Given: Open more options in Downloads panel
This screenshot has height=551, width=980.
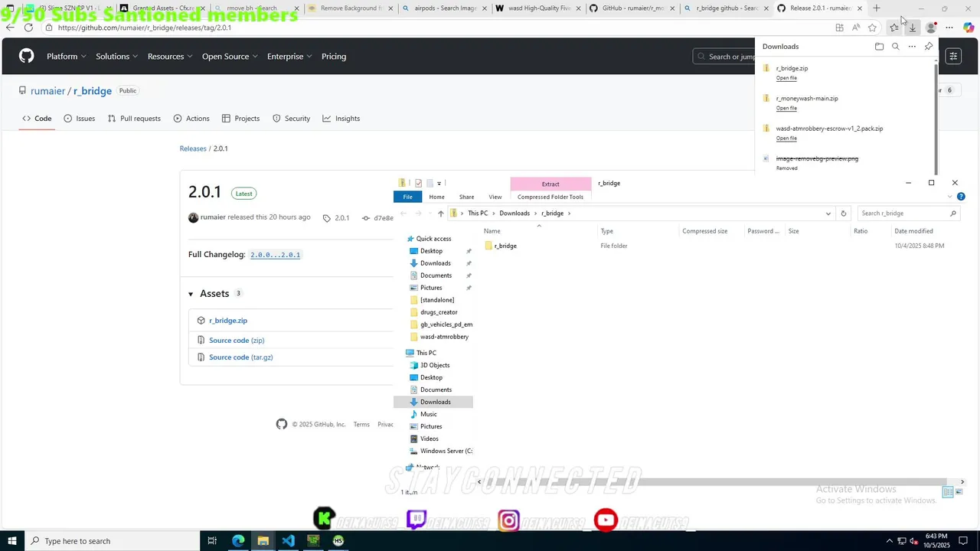Looking at the screenshot, I should click(x=912, y=47).
